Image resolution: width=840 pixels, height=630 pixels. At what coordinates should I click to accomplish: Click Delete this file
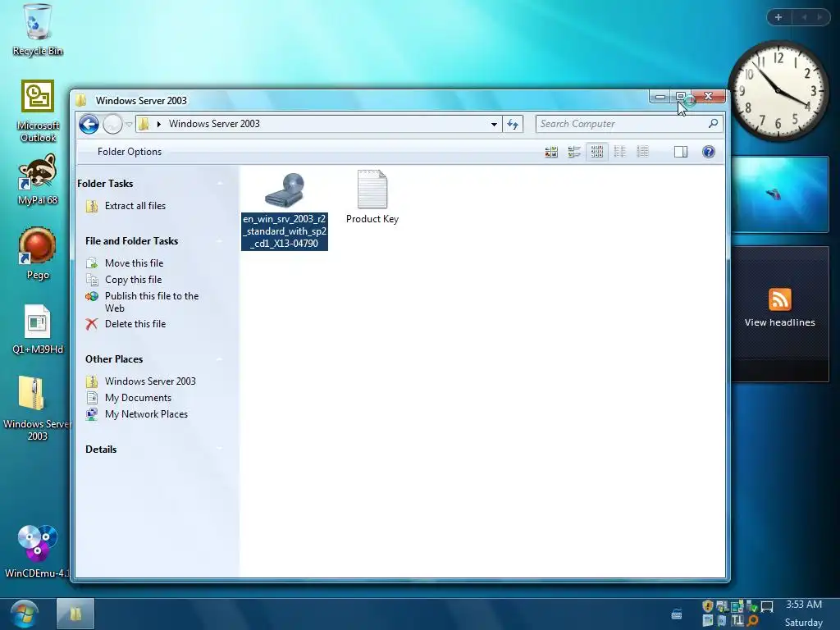[135, 324]
